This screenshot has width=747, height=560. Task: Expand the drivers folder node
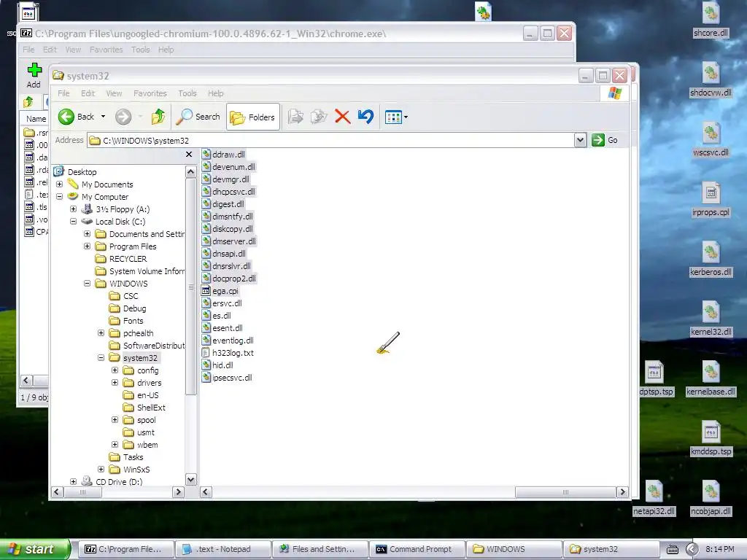pos(115,382)
